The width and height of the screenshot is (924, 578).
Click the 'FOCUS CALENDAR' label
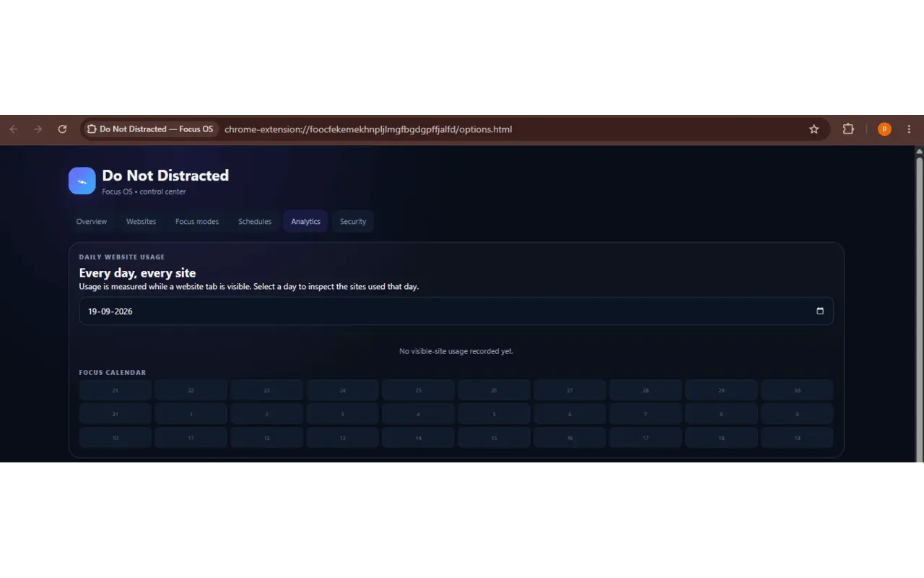(113, 373)
